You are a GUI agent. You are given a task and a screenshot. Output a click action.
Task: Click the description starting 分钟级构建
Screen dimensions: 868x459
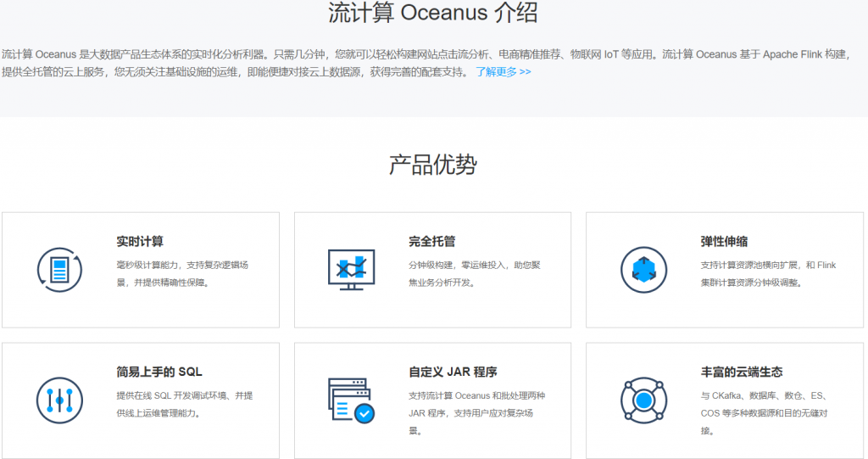(x=475, y=274)
